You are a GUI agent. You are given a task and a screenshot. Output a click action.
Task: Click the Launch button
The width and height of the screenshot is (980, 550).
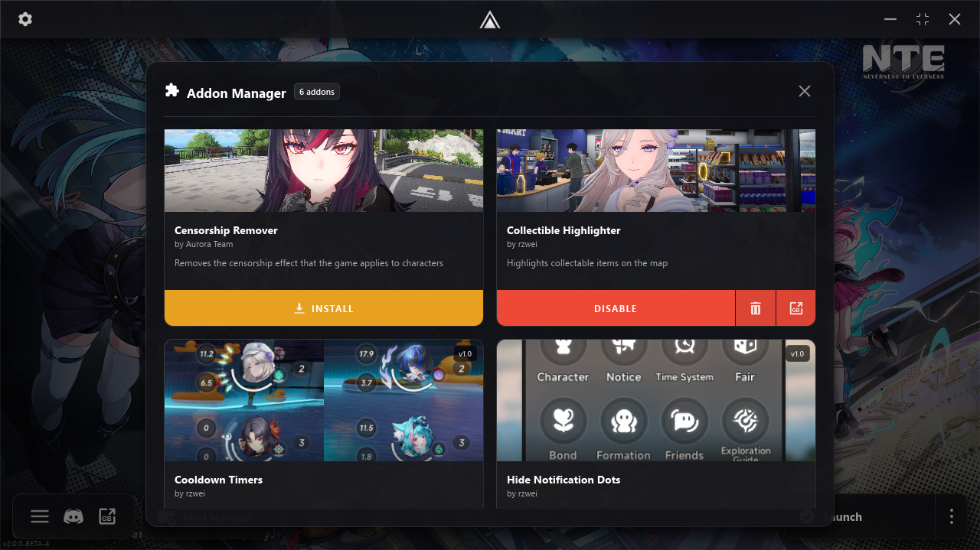pos(859,516)
